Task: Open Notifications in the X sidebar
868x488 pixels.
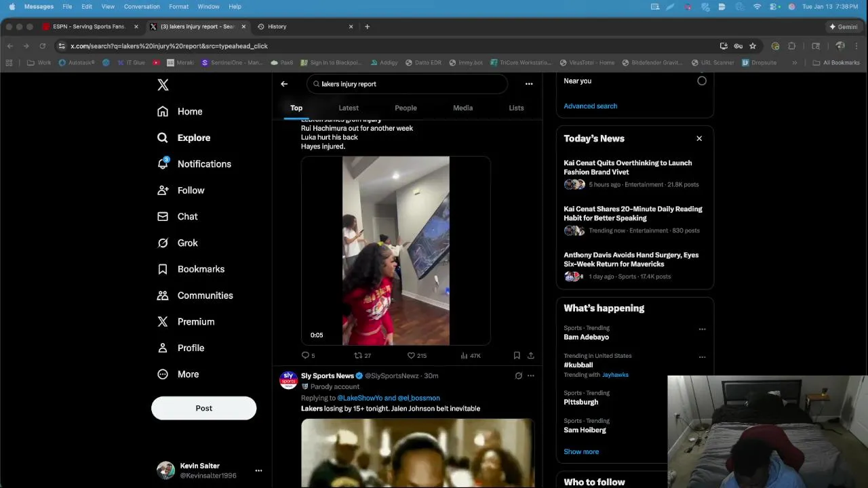Action: [195, 164]
